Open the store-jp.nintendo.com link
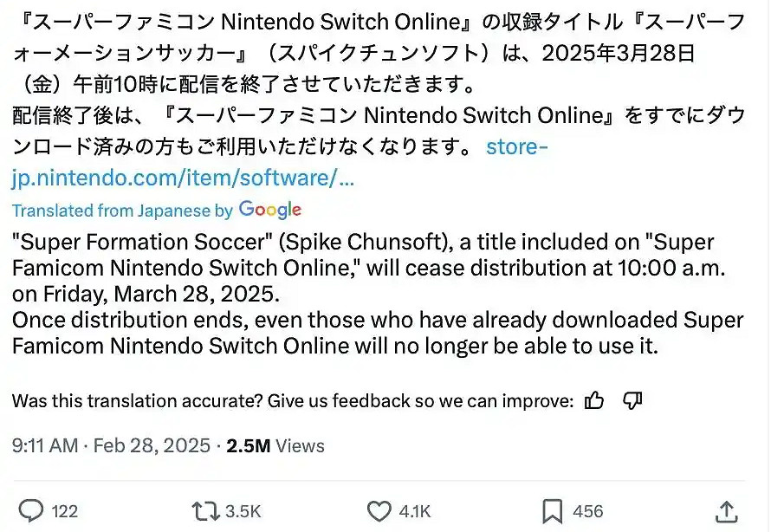This screenshot has width=771, height=532. click(x=184, y=178)
